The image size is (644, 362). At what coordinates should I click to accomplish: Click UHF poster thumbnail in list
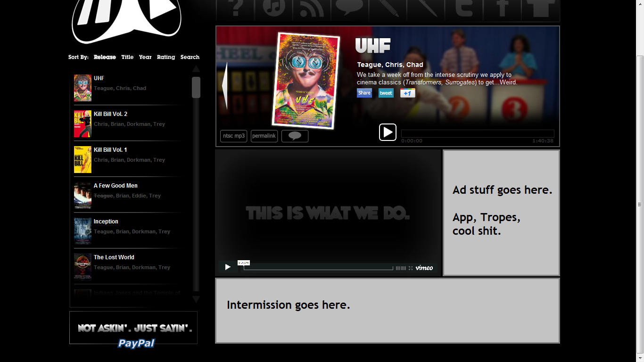click(83, 88)
